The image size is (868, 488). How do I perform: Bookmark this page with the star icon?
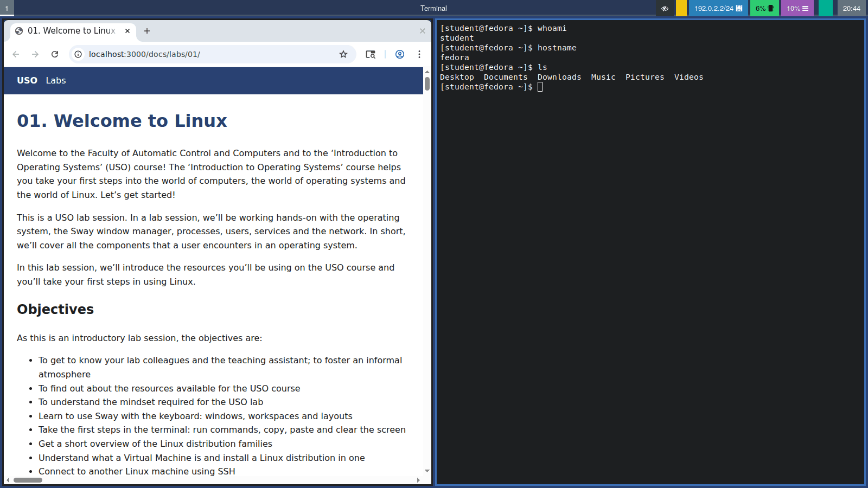click(343, 54)
